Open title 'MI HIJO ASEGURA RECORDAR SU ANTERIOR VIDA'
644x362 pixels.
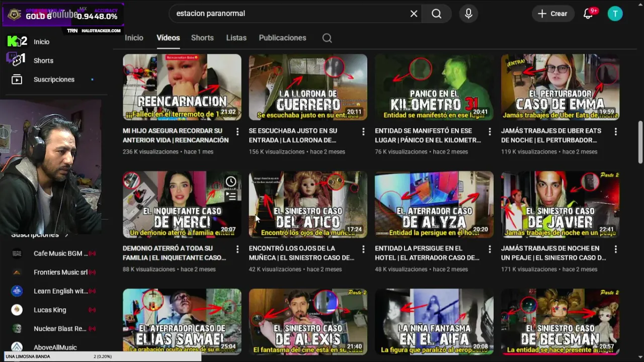point(176,135)
